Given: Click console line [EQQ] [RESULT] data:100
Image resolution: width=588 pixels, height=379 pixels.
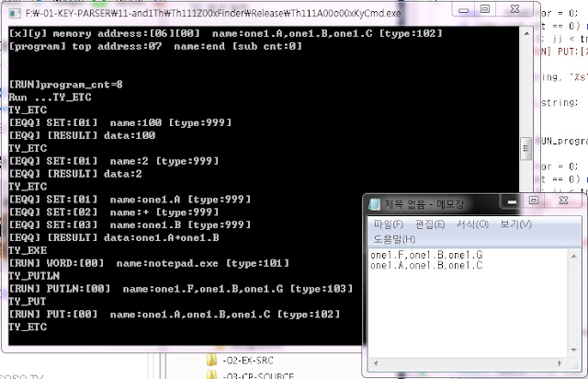Looking at the screenshot, I should coord(82,135).
